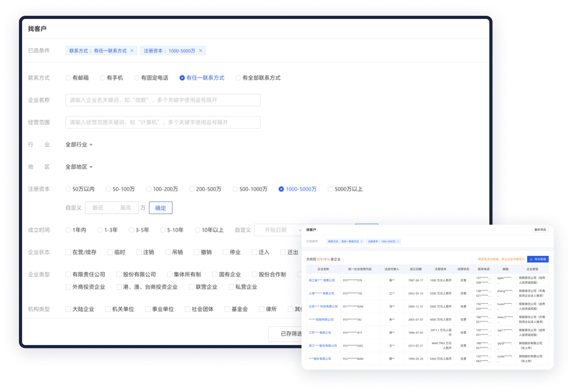The width and height of the screenshot is (573, 392).
Task: Open the 全部行业 industry dropdown
Action: (79, 144)
